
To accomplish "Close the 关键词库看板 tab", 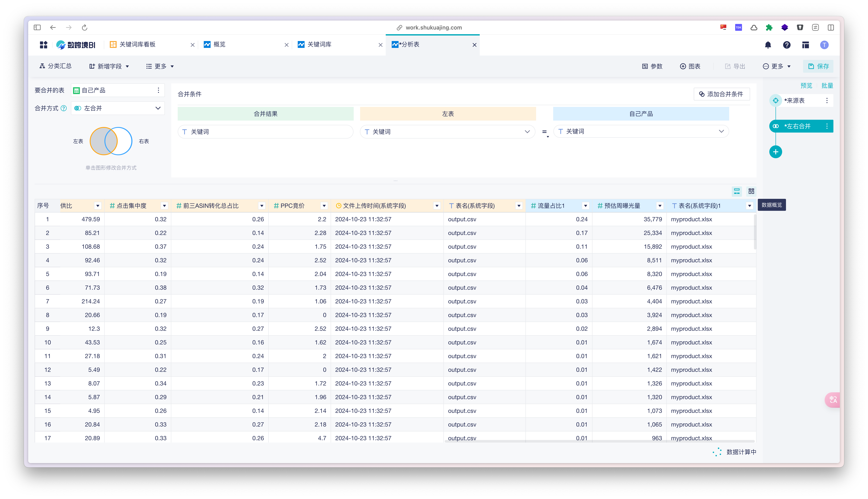I will point(192,45).
